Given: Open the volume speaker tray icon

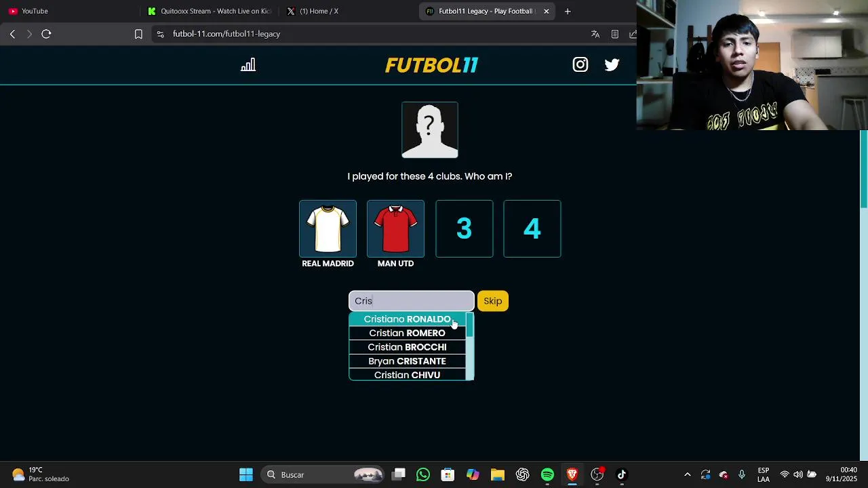Looking at the screenshot, I should click(x=798, y=474).
